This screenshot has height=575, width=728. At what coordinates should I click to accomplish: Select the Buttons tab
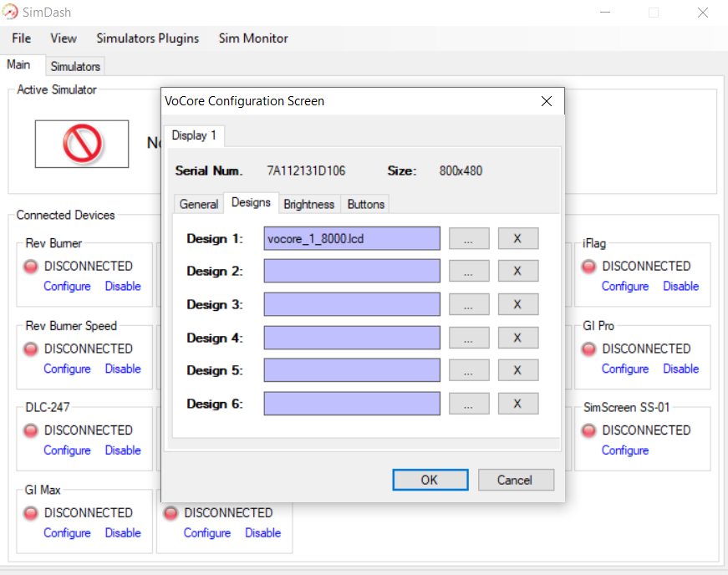click(x=365, y=204)
